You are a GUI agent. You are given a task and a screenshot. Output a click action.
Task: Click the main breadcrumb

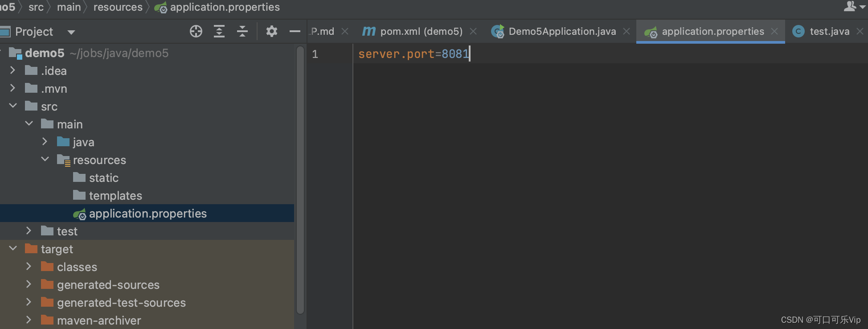click(69, 7)
